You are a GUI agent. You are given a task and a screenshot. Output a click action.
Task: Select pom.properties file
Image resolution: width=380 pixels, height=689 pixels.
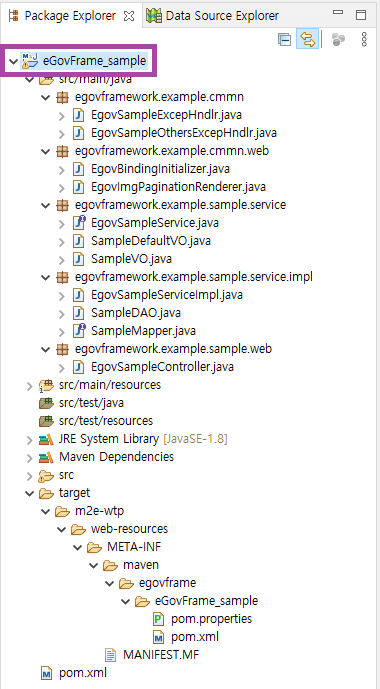pos(211,619)
